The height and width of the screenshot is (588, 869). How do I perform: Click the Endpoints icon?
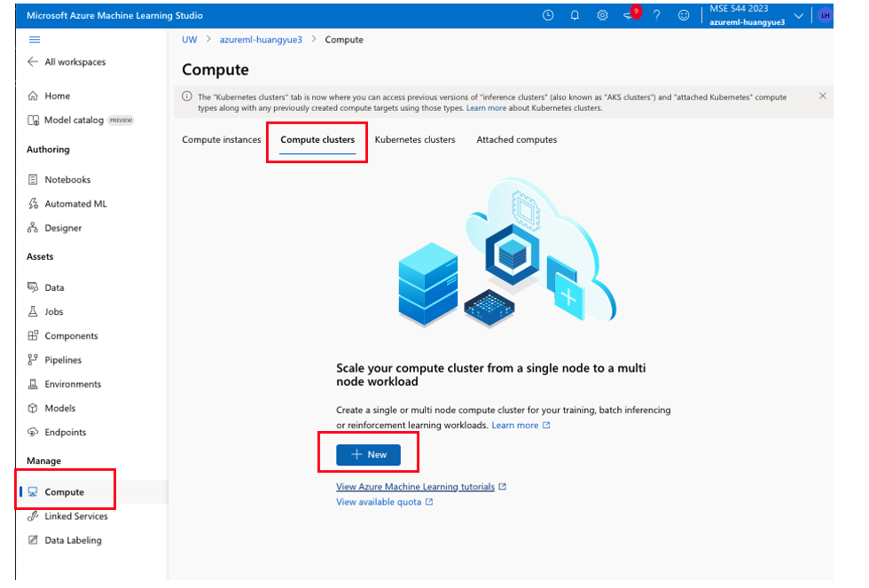click(x=34, y=432)
